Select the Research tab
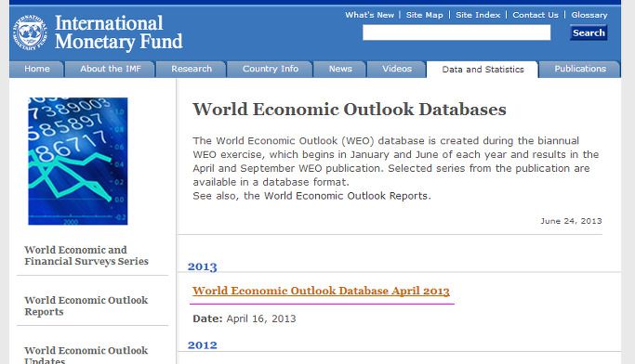Viewport: 635px width, 364px height. [192, 69]
